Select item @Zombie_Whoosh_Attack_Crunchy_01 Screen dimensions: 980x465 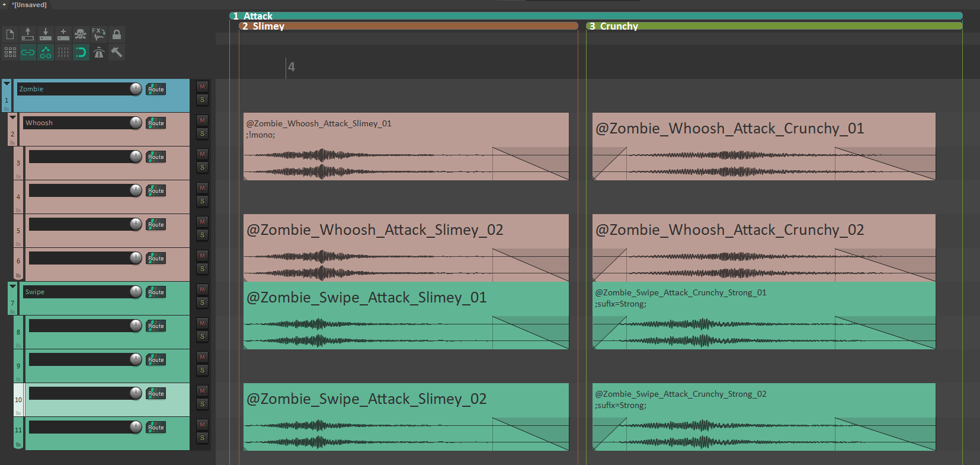[x=764, y=146]
